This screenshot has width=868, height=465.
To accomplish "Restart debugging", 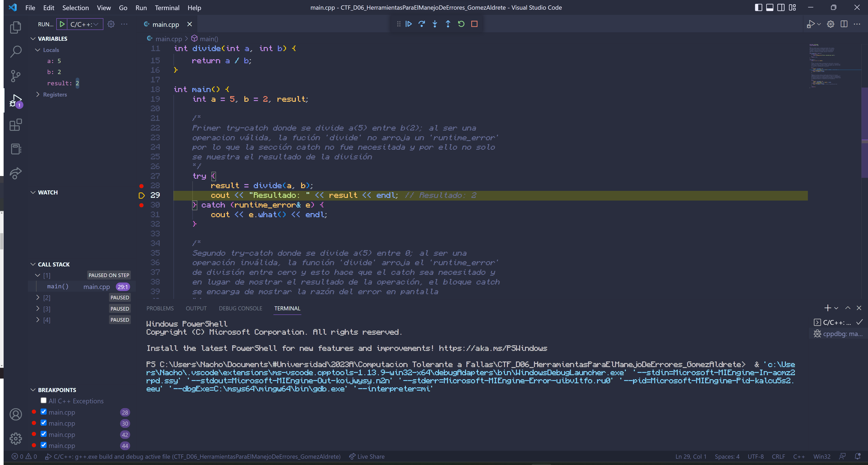I will [461, 24].
